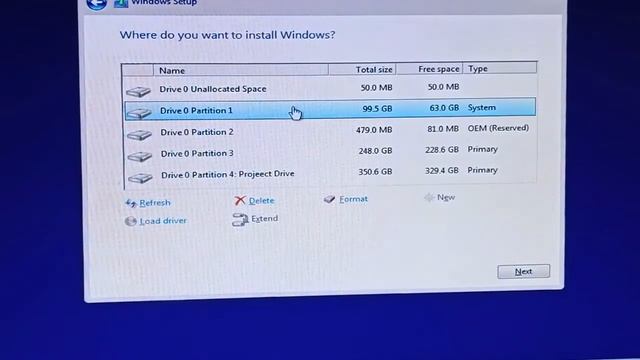The image size is (640, 360).
Task: Sort by Type column header
Action: pos(500,68)
